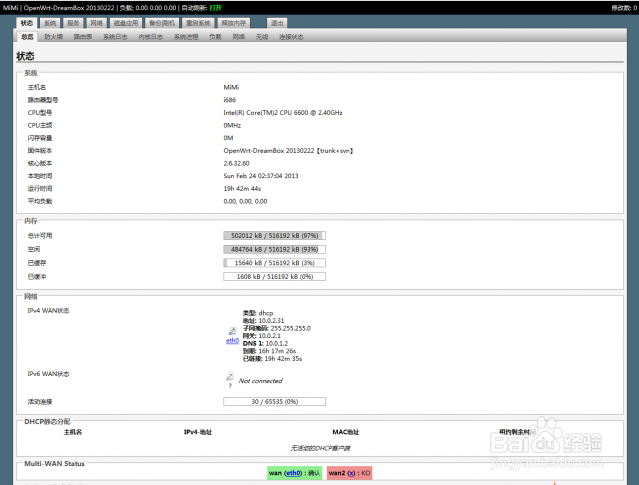Click the 484764 kB free memory bar
The width and height of the screenshot is (639, 485).
(x=274, y=249)
